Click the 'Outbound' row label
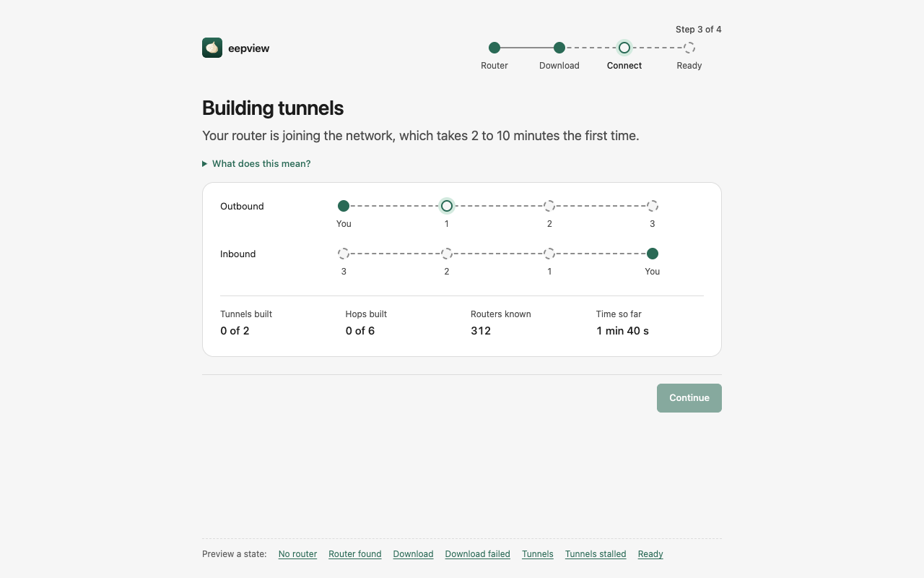Screen dimensions: 924x578 click(242, 206)
